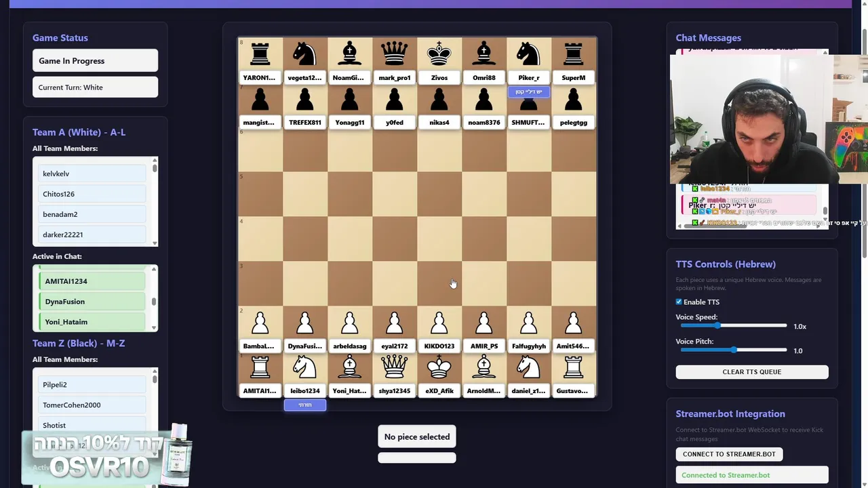Select the black pawn labeled TREFEX811
The height and width of the screenshot is (488, 868).
coord(304,99)
